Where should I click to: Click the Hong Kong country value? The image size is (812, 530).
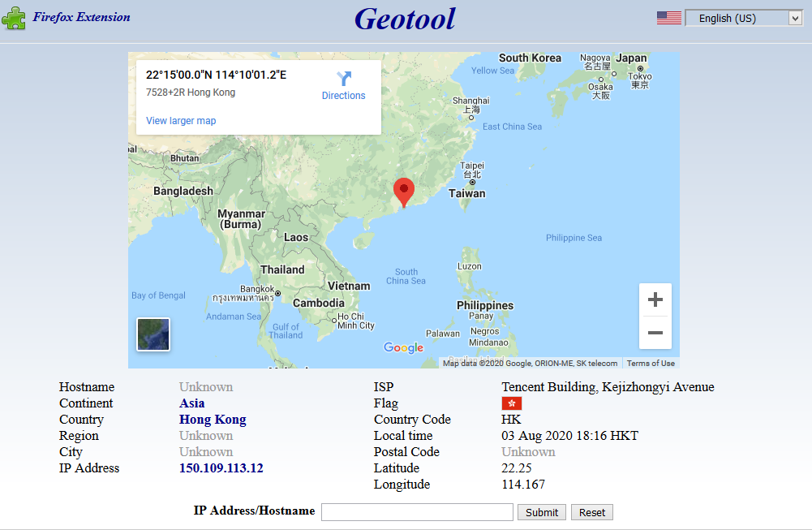[213, 419]
